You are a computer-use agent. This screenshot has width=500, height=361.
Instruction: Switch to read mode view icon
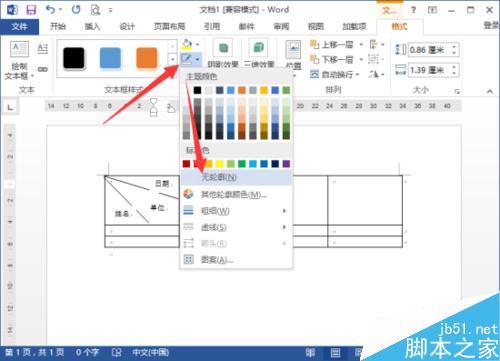[310, 352]
